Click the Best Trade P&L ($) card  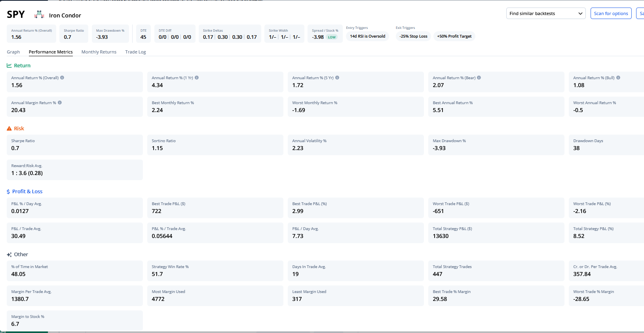(x=215, y=207)
